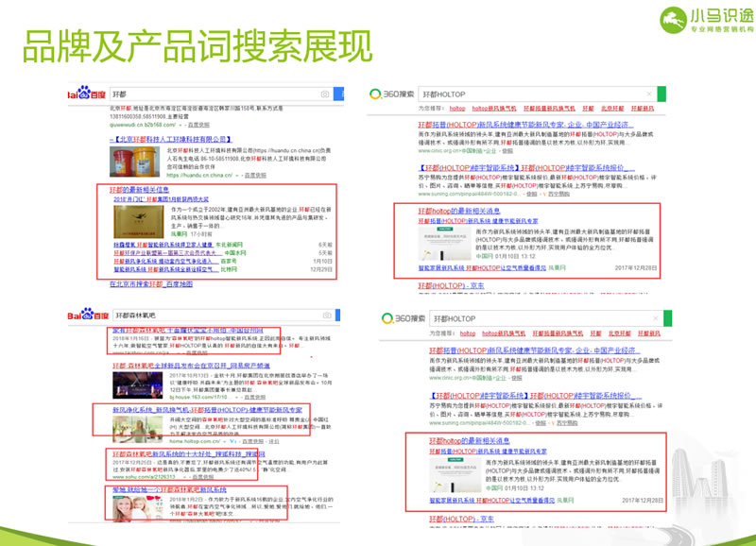Screen dimensions: 756x546
Task: Open the news thumbnail in the upper 360 results
Action: 444,244
